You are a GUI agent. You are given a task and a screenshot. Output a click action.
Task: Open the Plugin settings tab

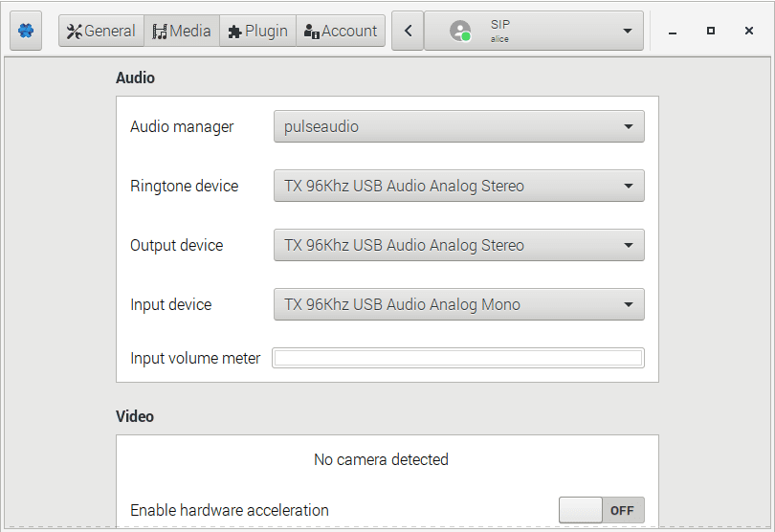257,31
